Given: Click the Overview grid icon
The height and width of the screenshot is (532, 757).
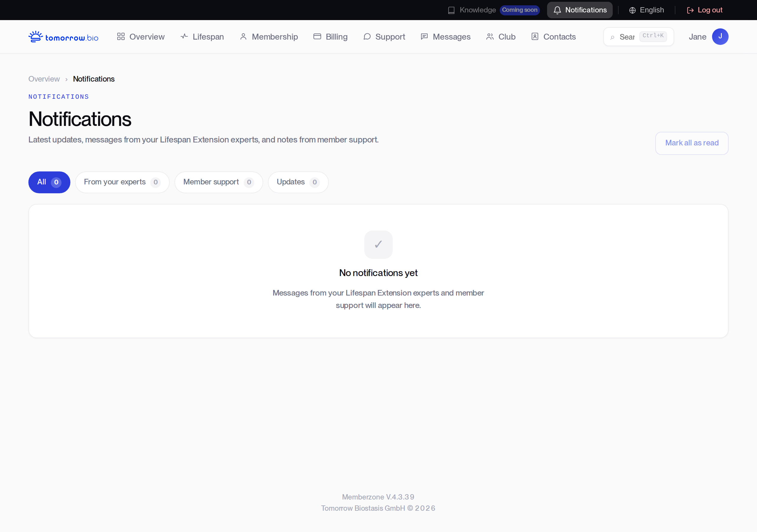Looking at the screenshot, I should pyautogui.click(x=121, y=37).
